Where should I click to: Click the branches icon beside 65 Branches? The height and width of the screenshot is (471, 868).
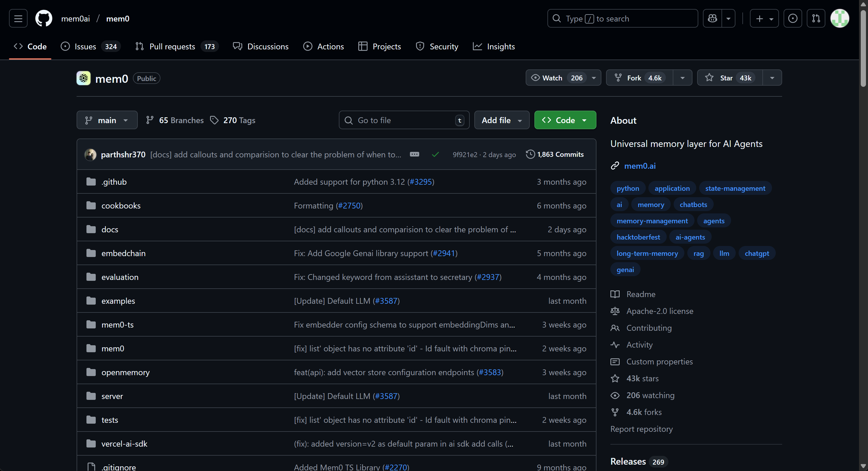(x=150, y=120)
